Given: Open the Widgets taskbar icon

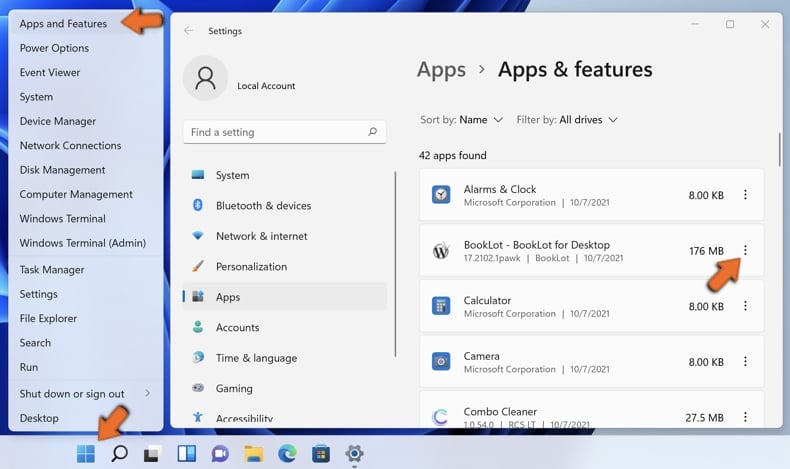Looking at the screenshot, I should 186,454.
